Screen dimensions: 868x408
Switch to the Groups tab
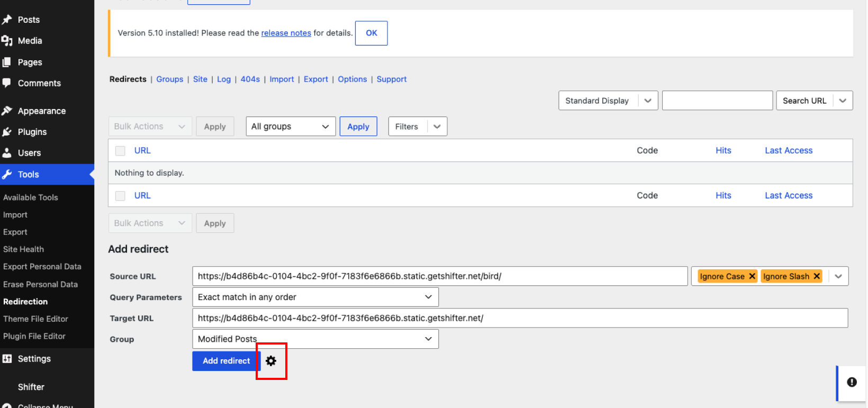pos(170,79)
